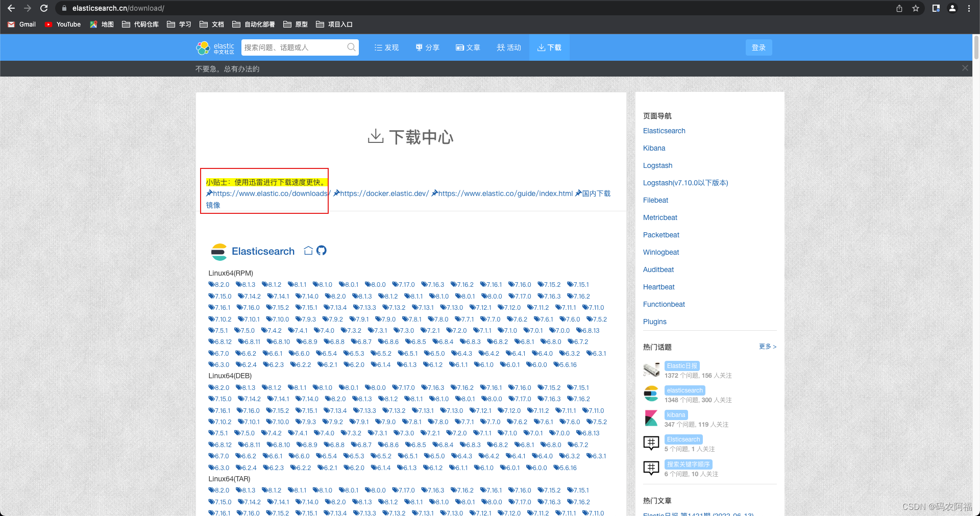Click the kibana topic logo icon

pyautogui.click(x=651, y=419)
